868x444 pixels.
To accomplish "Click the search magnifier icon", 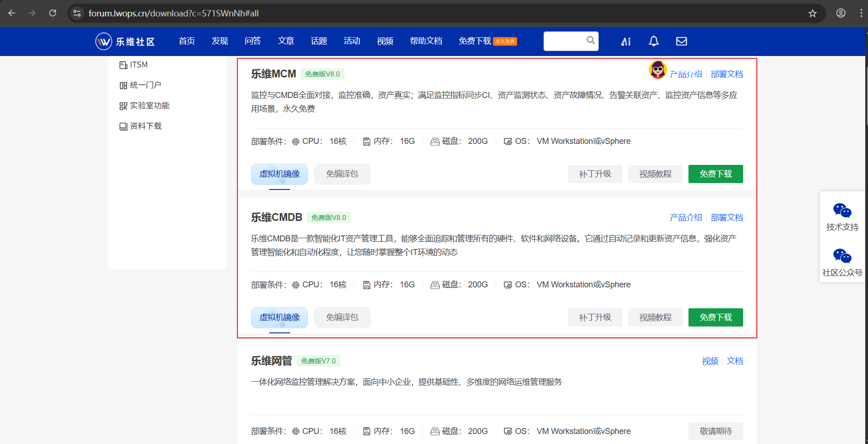I will point(591,40).
